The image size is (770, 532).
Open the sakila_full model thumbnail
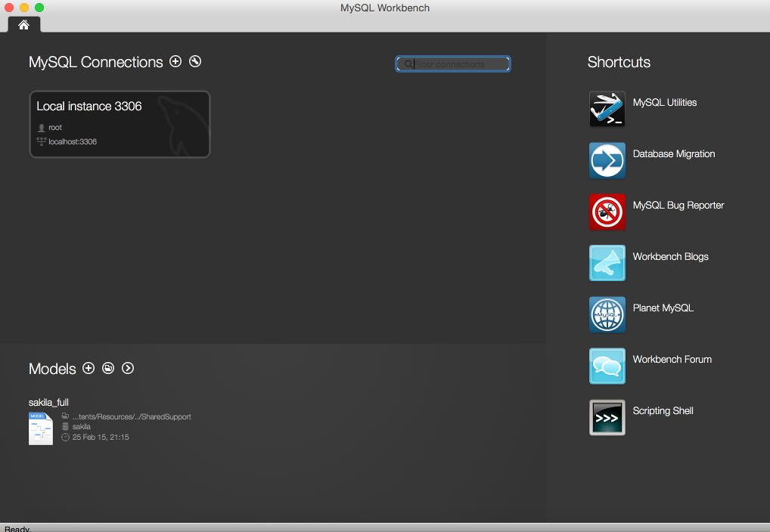click(40, 427)
